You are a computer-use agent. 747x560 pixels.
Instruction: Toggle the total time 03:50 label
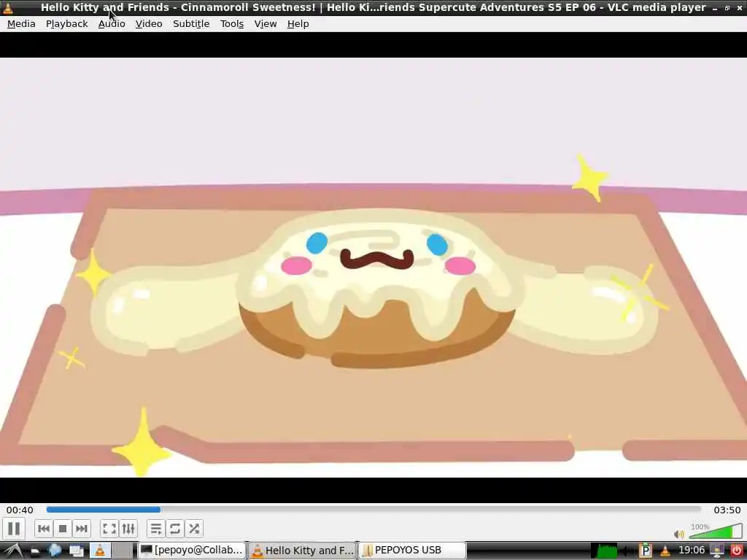point(727,510)
